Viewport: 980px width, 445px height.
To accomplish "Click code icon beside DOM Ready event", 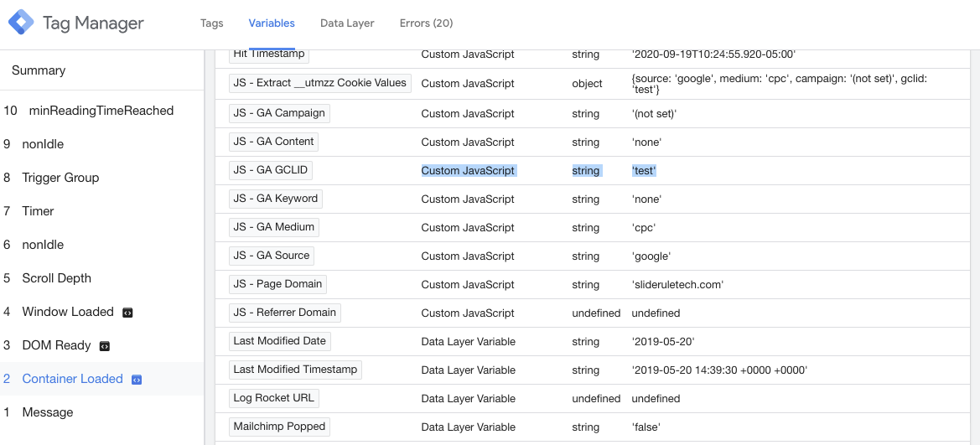I will [x=105, y=346].
